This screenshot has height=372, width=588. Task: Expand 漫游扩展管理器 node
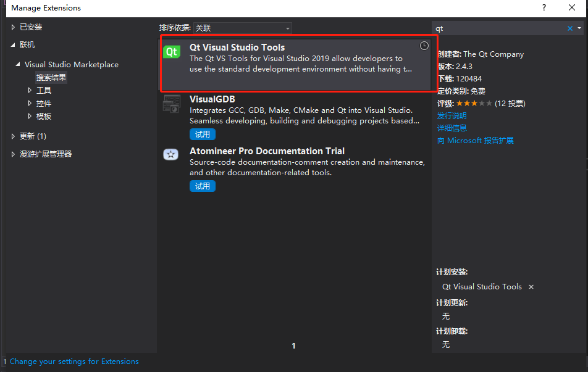tap(13, 154)
